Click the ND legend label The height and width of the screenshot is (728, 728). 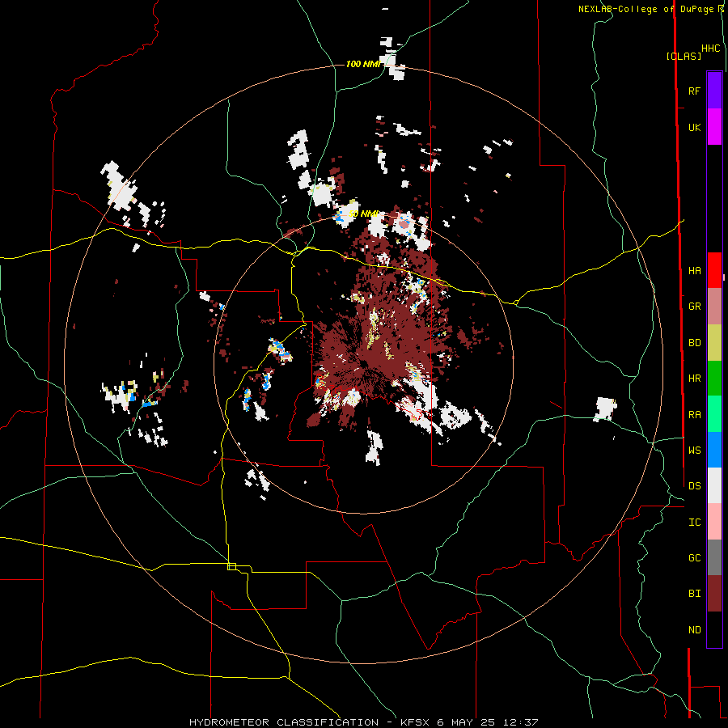694,629
